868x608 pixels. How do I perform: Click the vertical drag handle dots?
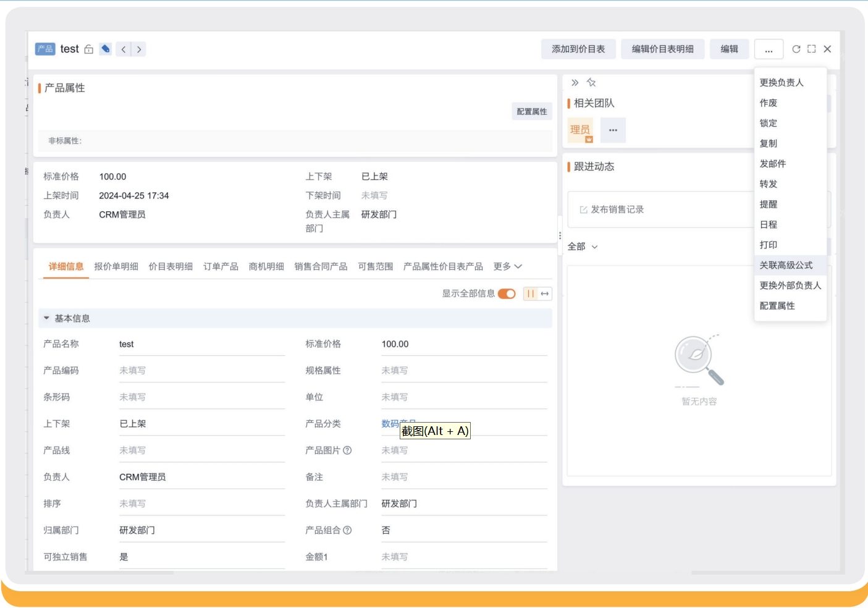[560, 235]
